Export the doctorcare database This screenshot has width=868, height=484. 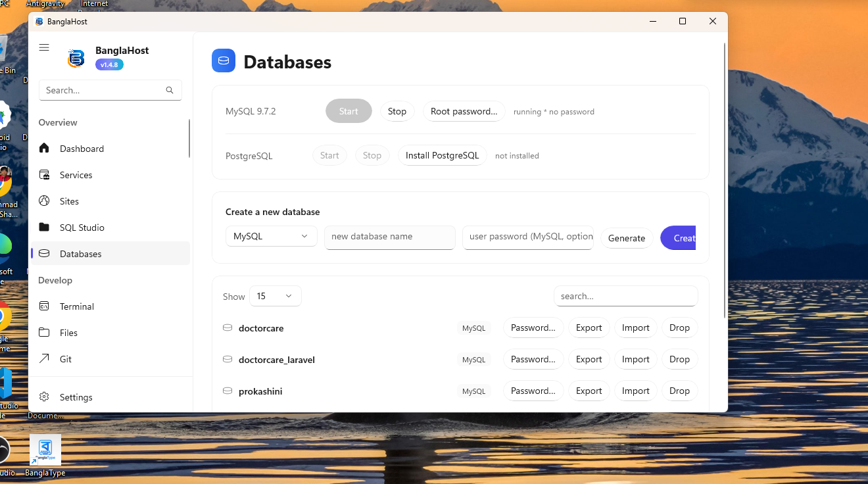click(589, 327)
